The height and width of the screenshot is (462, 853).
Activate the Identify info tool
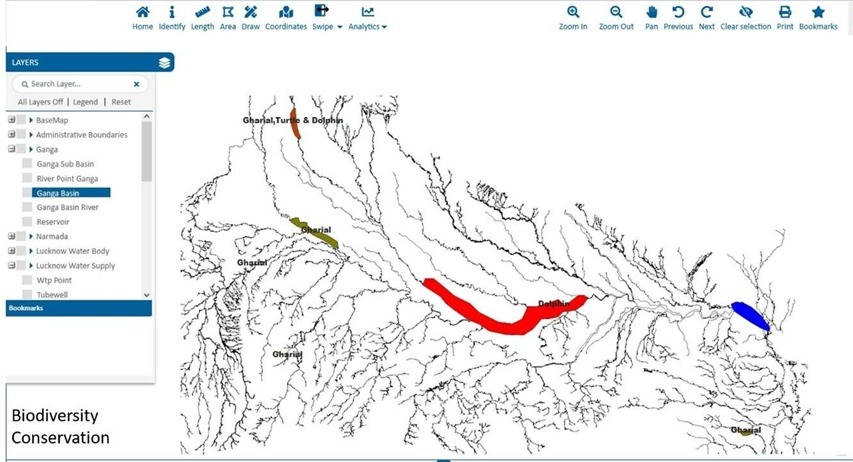171,13
